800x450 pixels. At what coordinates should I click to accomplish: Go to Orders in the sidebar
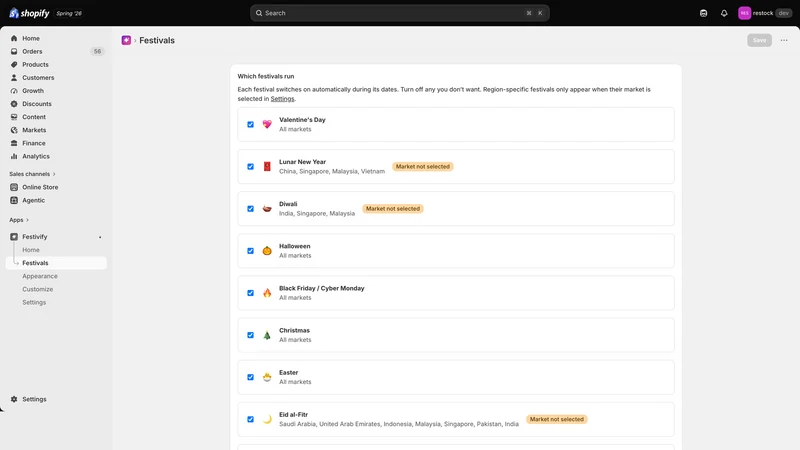click(32, 52)
